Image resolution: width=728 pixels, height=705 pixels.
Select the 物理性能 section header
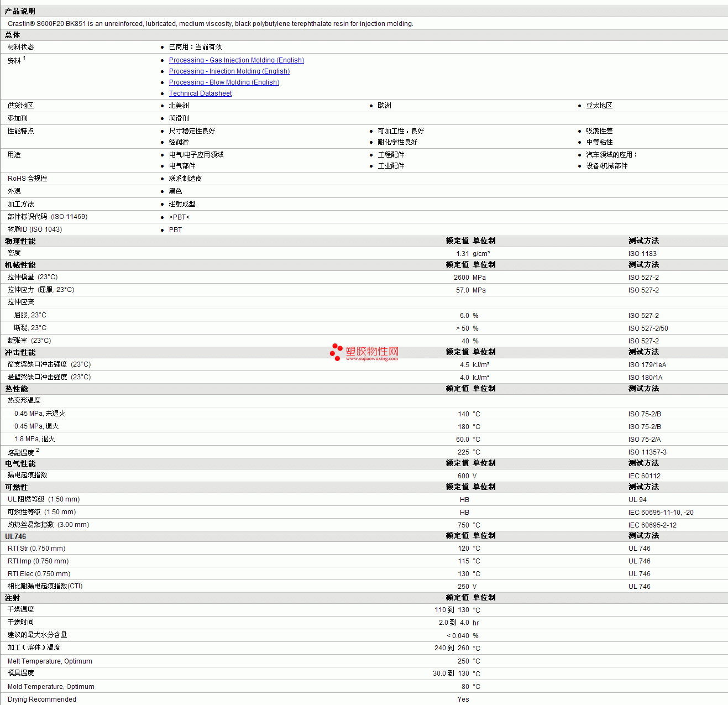(x=20, y=241)
